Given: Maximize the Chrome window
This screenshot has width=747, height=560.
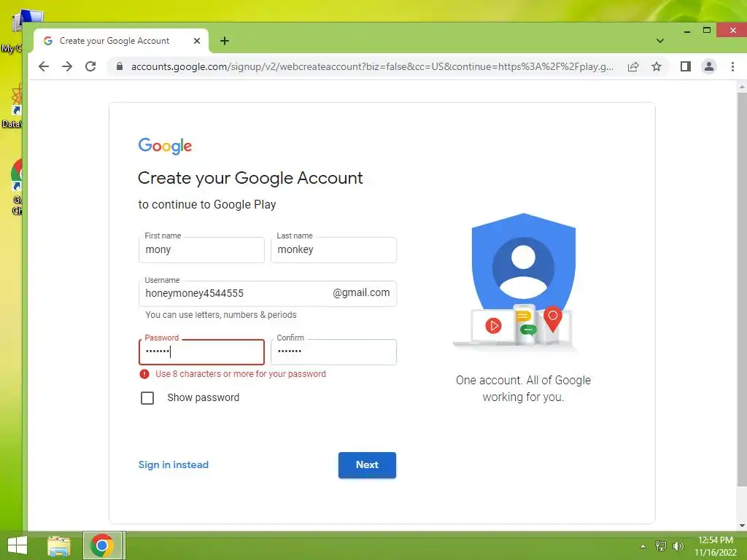Looking at the screenshot, I should pyautogui.click(x=707, y=31).
